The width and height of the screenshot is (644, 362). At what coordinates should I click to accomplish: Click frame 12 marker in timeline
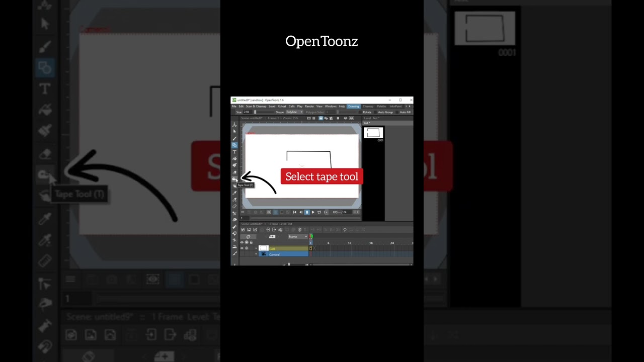(350, 243)
